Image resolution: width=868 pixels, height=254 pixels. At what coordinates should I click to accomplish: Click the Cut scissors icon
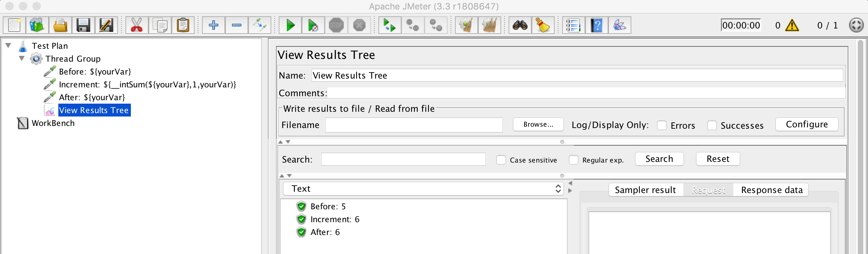137,25
